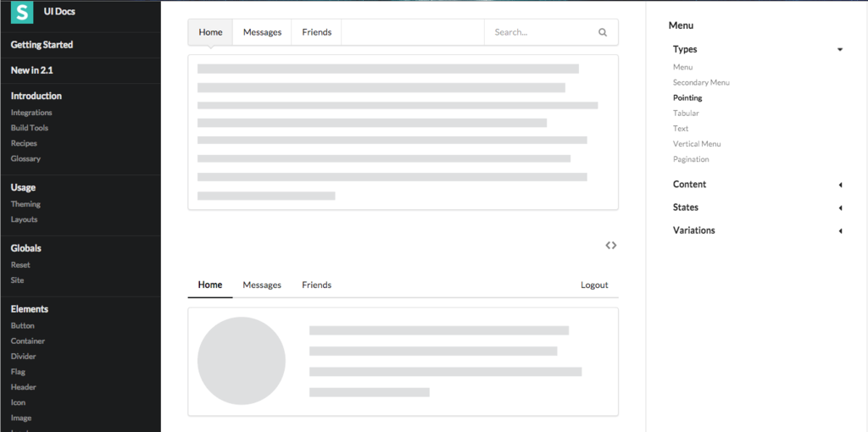Click the search magnifier icon
868x432 pixels.
[603, 32]
